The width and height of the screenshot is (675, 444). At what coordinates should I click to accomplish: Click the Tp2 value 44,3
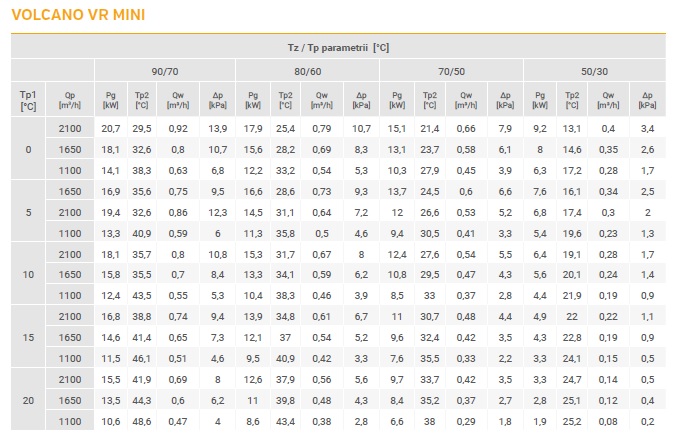[x=142, y=400]
